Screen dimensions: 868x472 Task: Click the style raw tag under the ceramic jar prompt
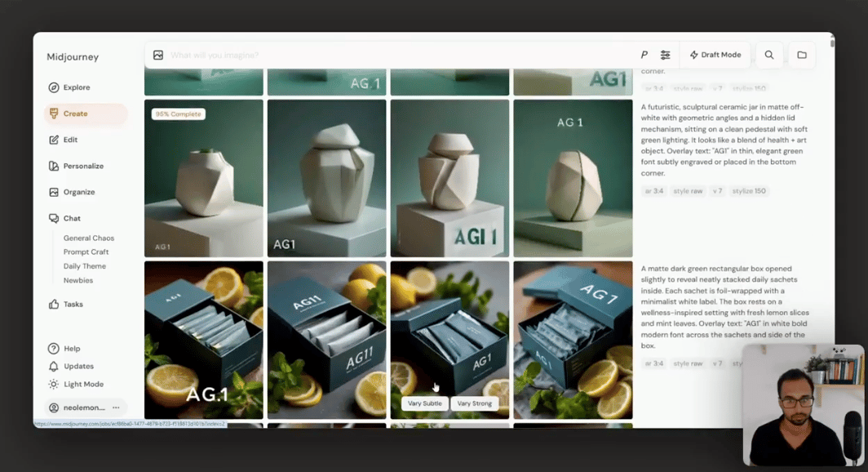tap(688, 191)
